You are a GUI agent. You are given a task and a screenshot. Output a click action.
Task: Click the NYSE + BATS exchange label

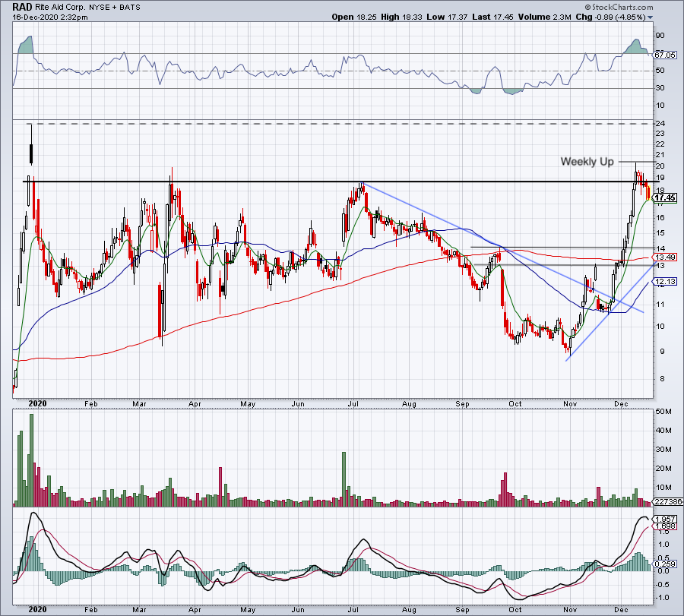pyautogui.click(x=115, y=8)
